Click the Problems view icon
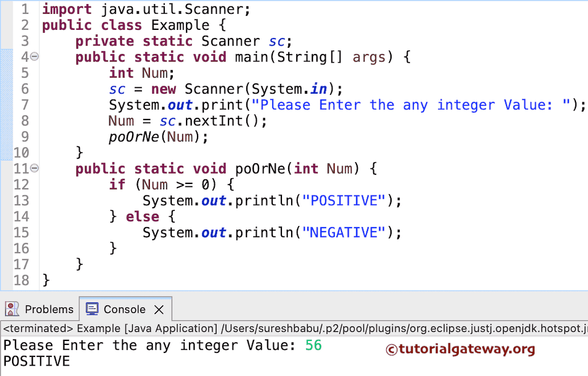The height and width of the screenshot is (376, 588). [13, 309]
